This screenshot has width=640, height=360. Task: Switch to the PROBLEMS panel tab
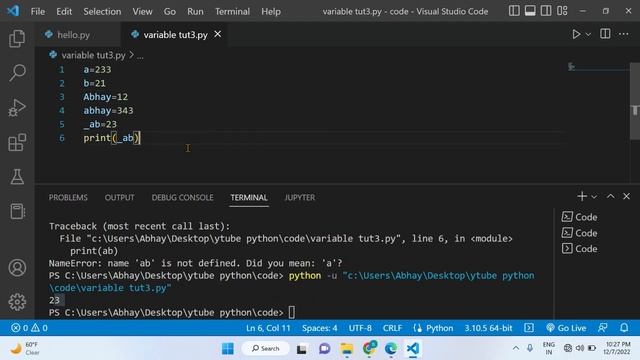click(68, 198)
